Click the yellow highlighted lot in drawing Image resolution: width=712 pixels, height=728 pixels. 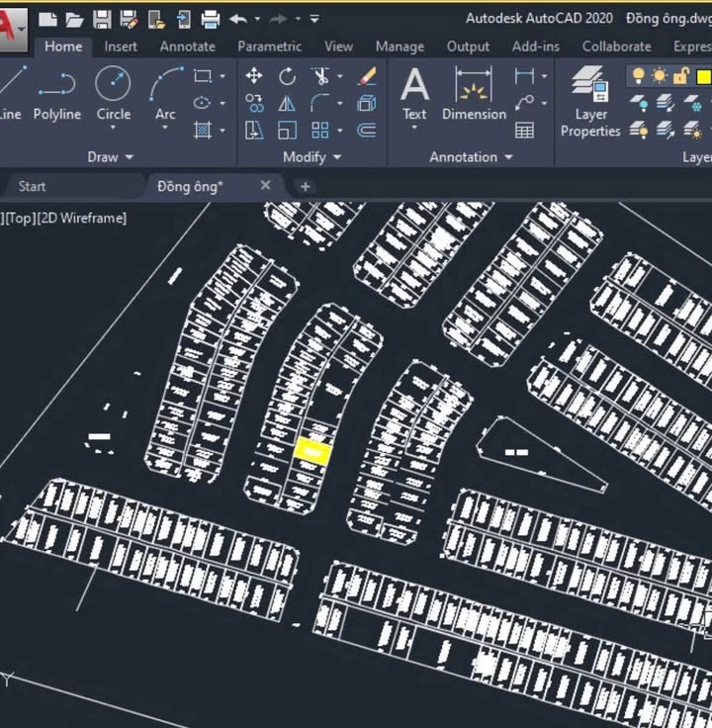(312, 452)
